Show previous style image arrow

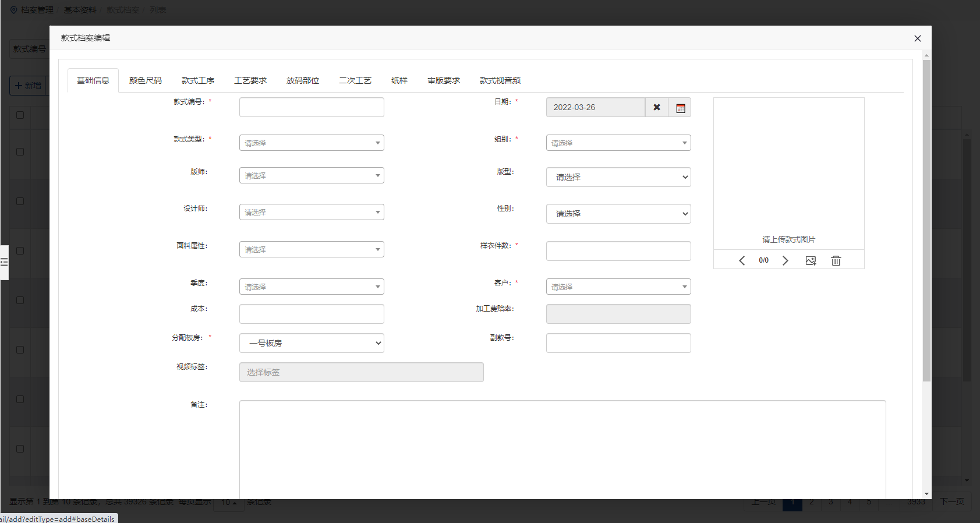tap(742, 260)
